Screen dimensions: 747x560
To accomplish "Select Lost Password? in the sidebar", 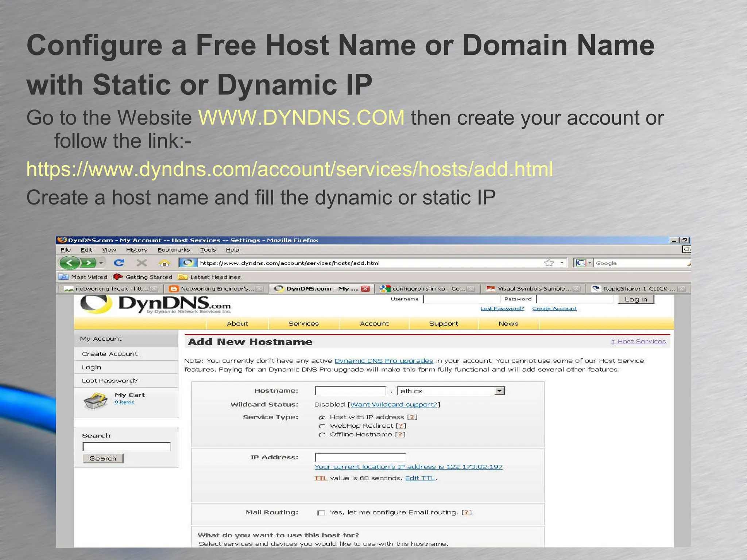I will pos(126,381).
